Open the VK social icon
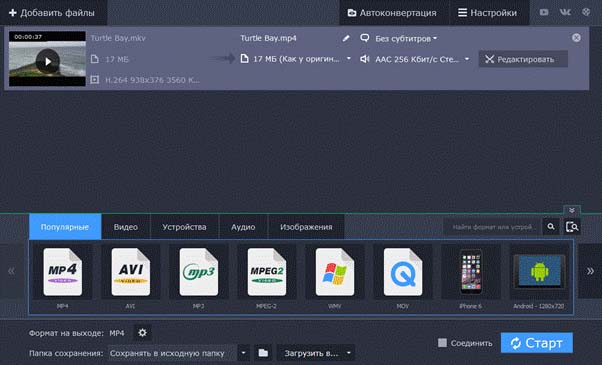 [x=565, y=12]
